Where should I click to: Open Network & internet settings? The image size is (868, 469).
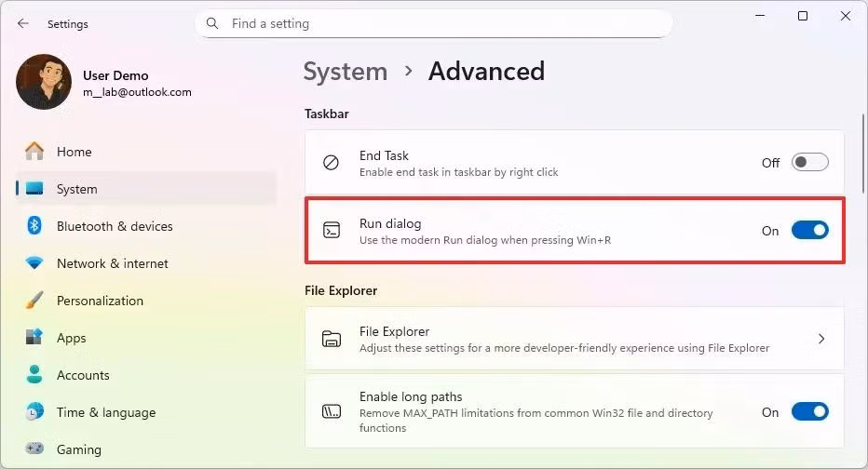(x=147, y=263)
